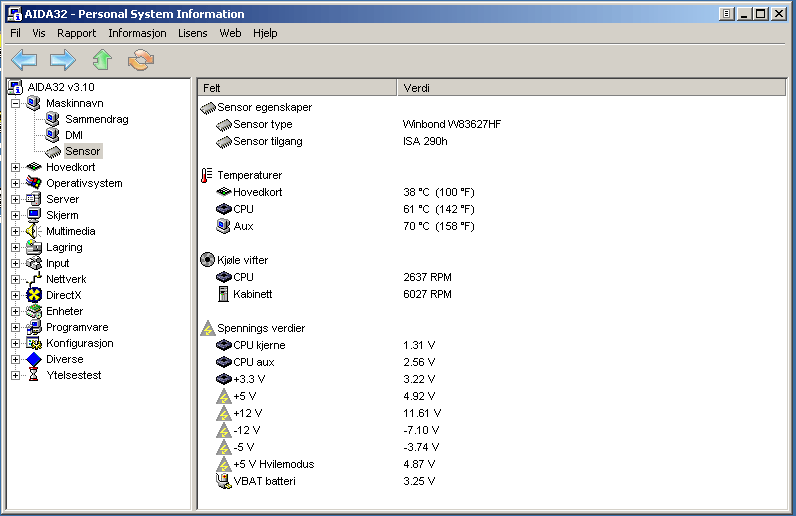Collapse the Maskinnavn tree node
The image size is (796, 516).
[15, 104]
